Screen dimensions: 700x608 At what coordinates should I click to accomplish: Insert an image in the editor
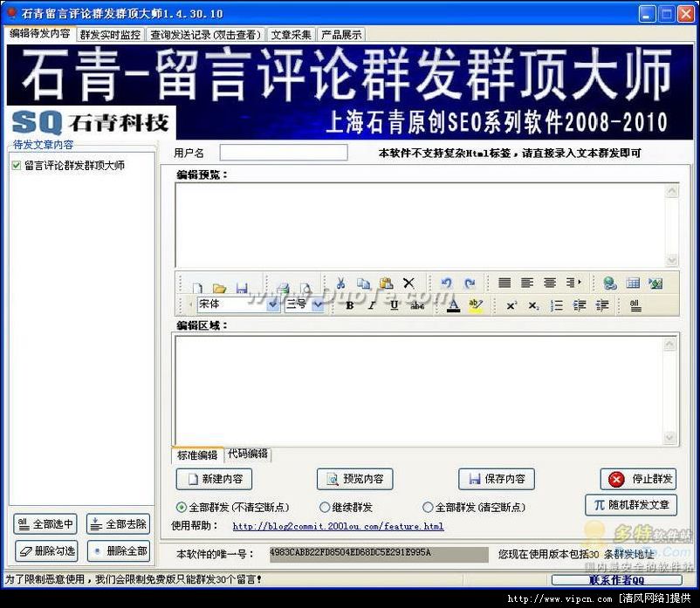pyautogui.click(x=655, y=283)
